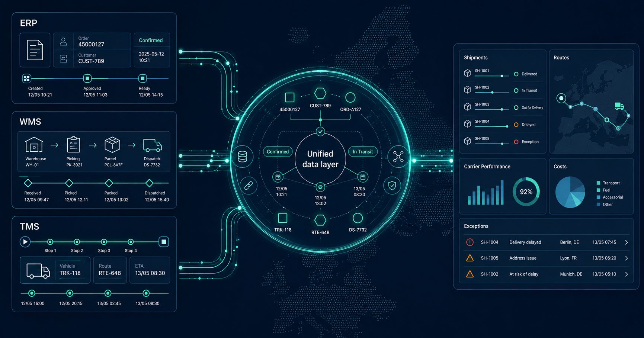Select the Dispatch DS-7732 truck icon

153,145
